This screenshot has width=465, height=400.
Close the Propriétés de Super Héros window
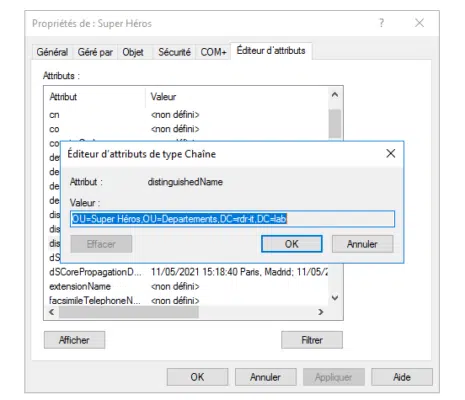[419, 23]
